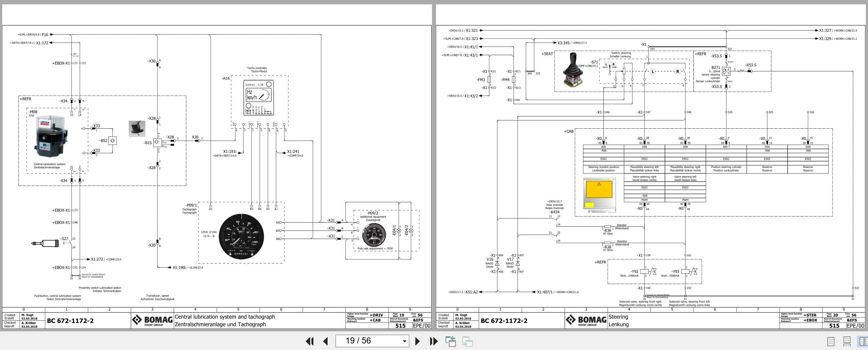Click the -A16 tacho module label
The height and width of the screenshot is (350, 868).
(x=225, y=78)
